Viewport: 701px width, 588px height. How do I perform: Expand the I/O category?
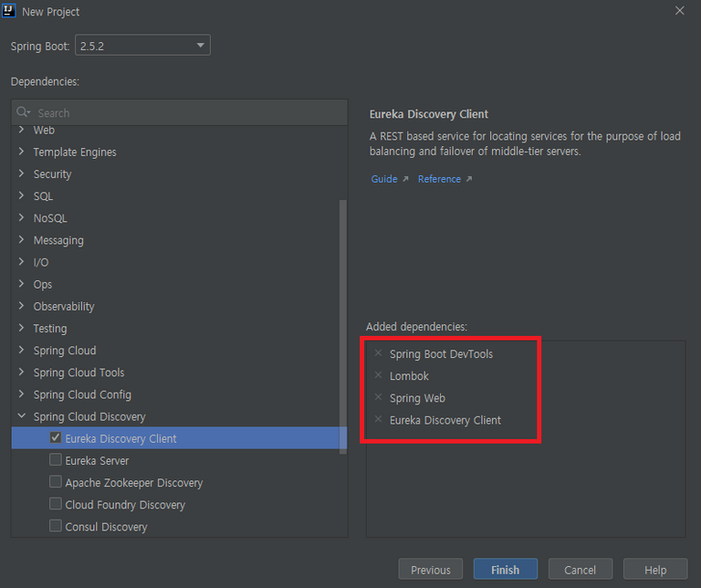pyautogui.click(x=21, y=261)
